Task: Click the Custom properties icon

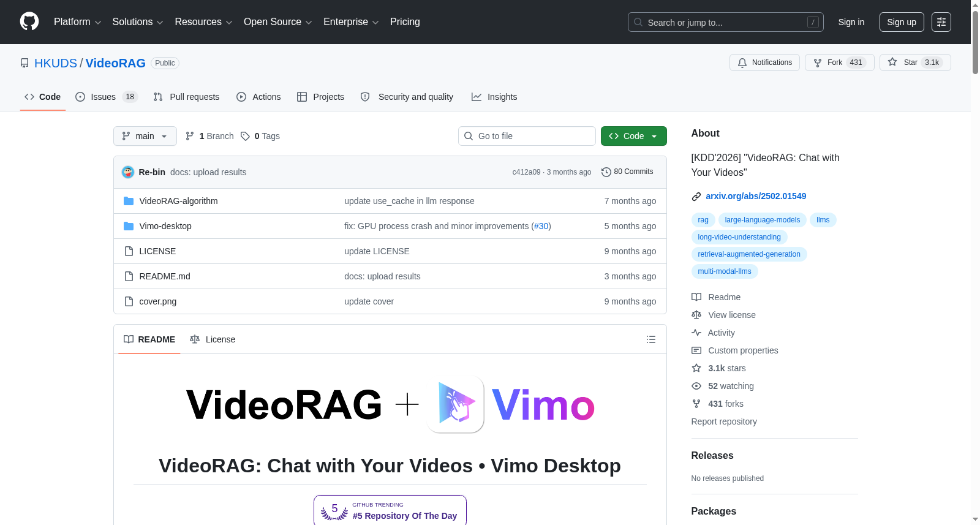Action: [696, 350]
